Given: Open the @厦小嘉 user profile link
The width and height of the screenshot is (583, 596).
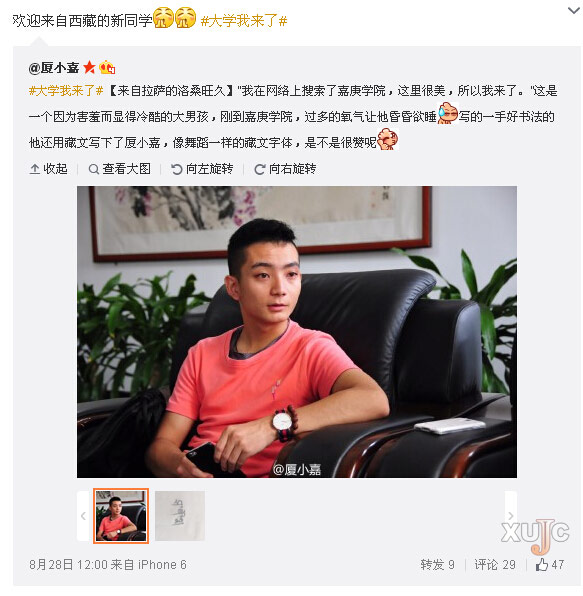Looking at the screenshot, I should [x=54, y=68].
